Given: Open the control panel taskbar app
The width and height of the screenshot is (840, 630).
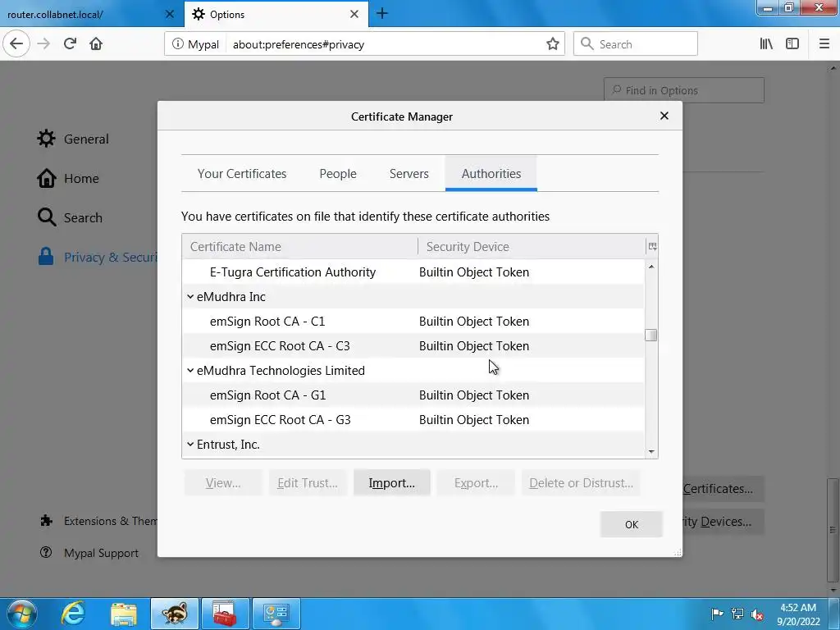Looking at the screenshot, I should [x=276, y=614].
